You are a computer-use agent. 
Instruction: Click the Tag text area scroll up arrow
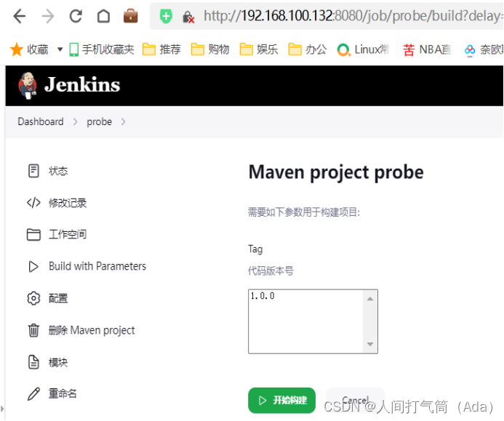pos(370,299)
